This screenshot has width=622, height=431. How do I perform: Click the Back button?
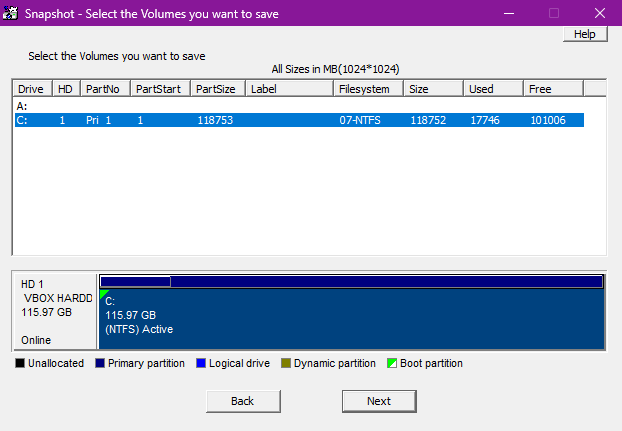pyautogui.click(x=243, y=401)
